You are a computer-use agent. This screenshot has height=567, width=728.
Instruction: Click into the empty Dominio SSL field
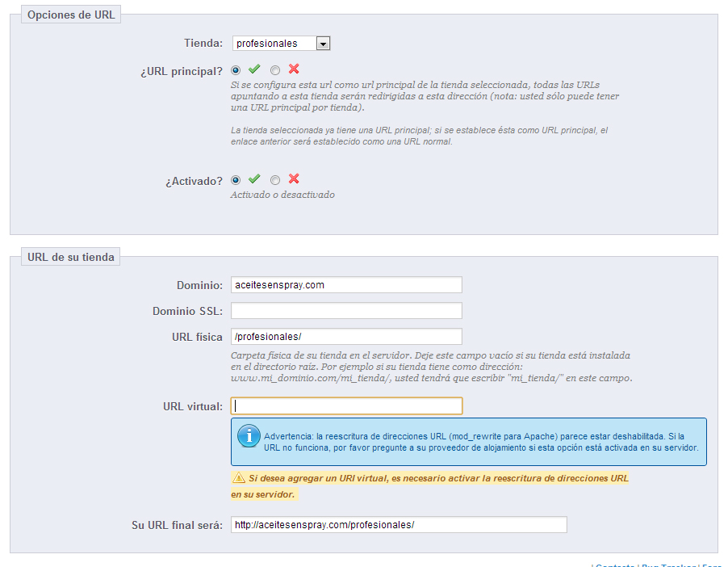tap(346, 311)
